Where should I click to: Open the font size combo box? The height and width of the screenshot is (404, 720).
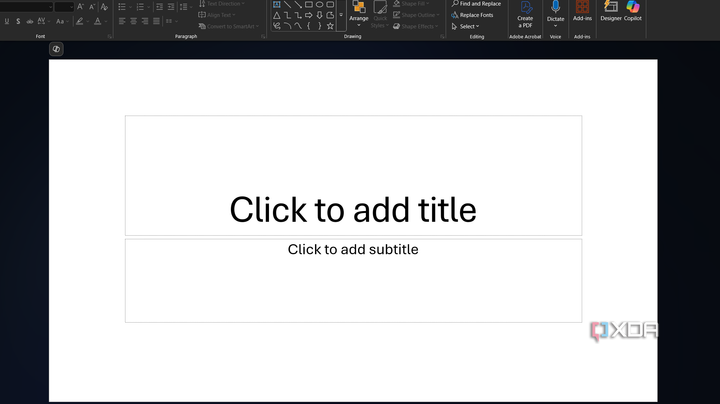[x=64, y=6]
